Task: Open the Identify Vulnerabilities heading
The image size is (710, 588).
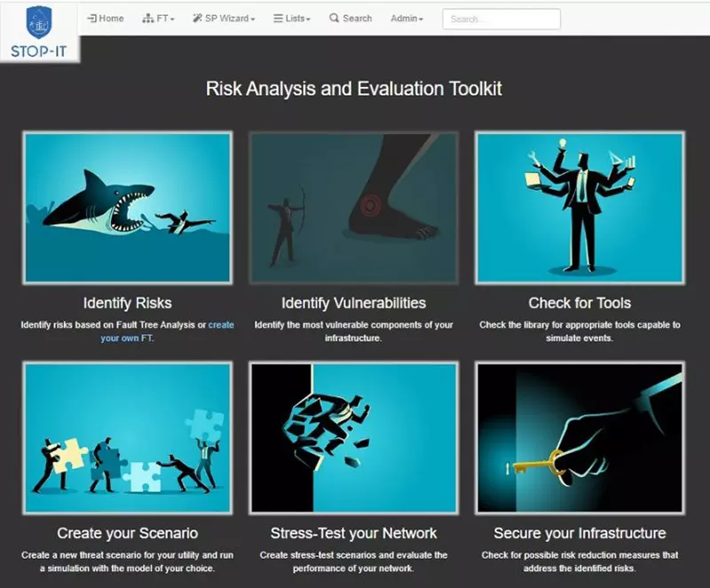Action: pos(353,303)
